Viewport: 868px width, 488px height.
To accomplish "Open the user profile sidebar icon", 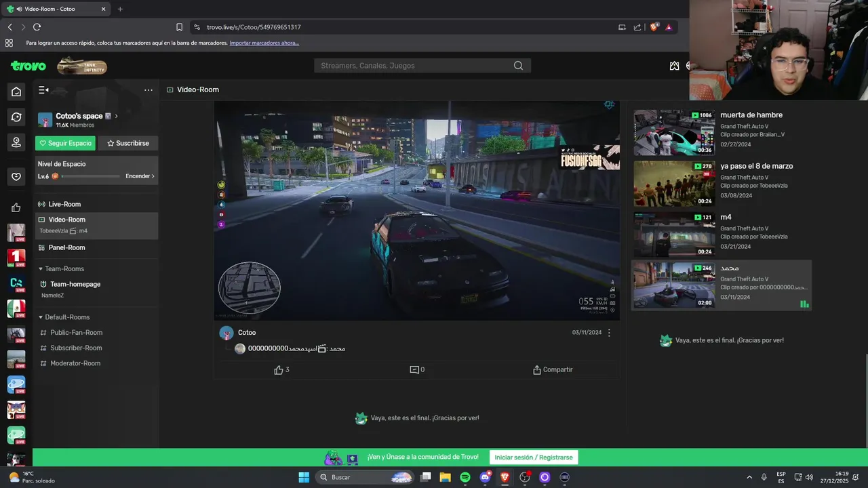I will click(x=16, y=142).
